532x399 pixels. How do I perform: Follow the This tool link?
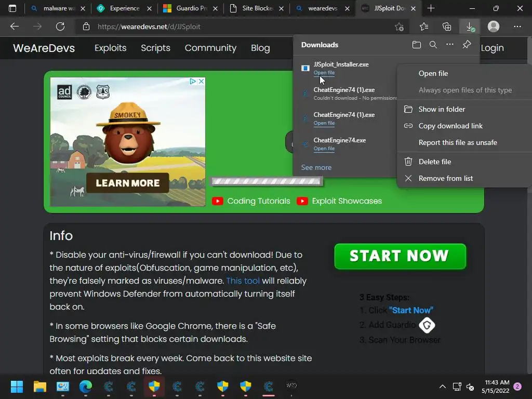pos(243,281)
